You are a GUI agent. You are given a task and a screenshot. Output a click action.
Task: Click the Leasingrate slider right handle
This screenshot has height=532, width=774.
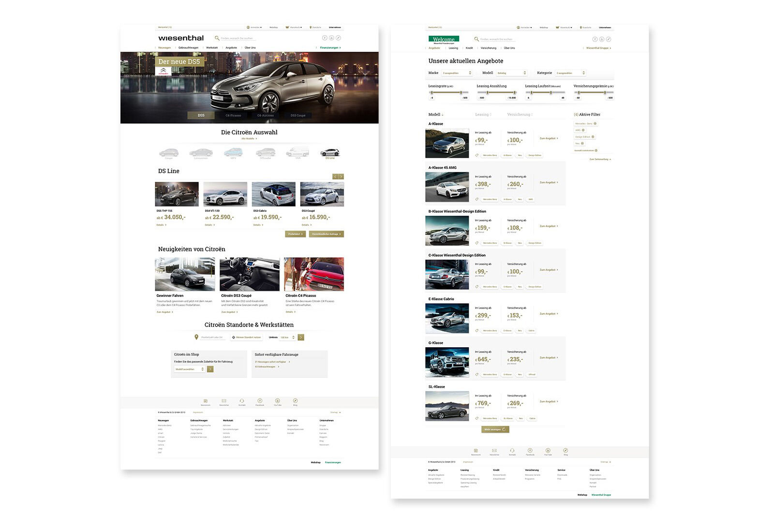461,92
